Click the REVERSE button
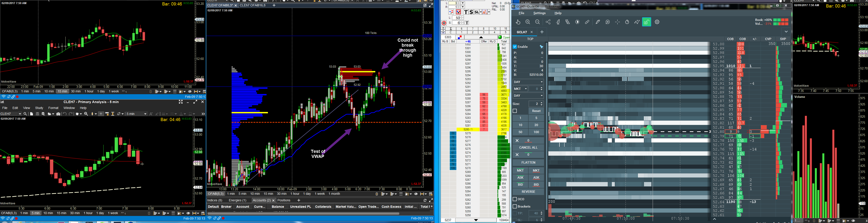868x223 pixels. [x=528, y=192]
